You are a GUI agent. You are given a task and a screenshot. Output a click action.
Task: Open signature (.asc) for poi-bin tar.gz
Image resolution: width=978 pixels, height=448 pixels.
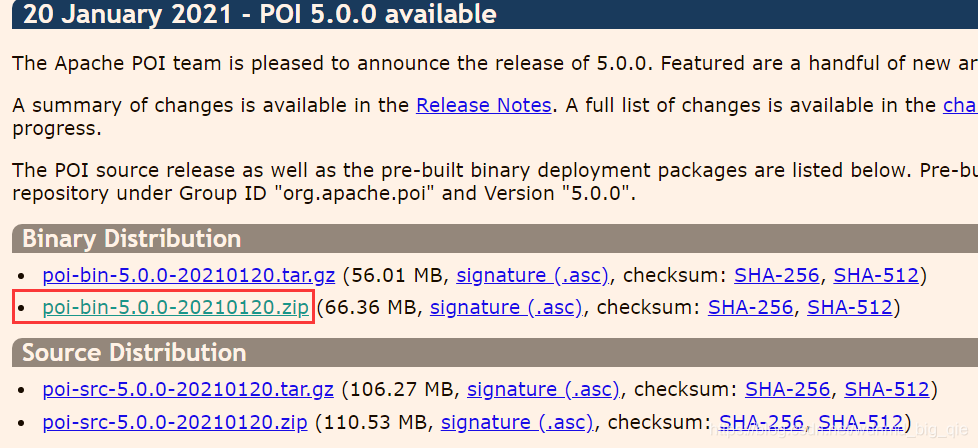[x=533, y=275]
